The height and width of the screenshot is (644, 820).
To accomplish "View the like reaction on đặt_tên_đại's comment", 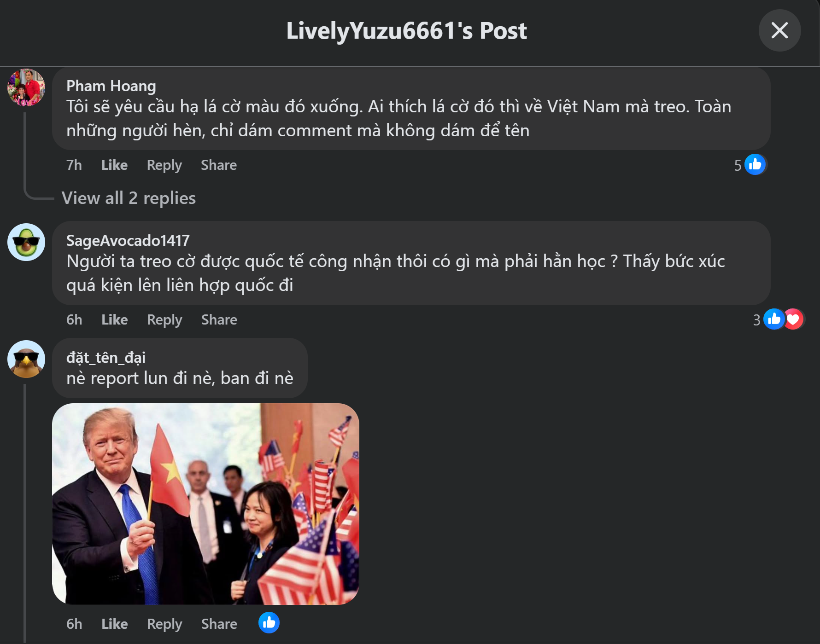I will 269,623.
